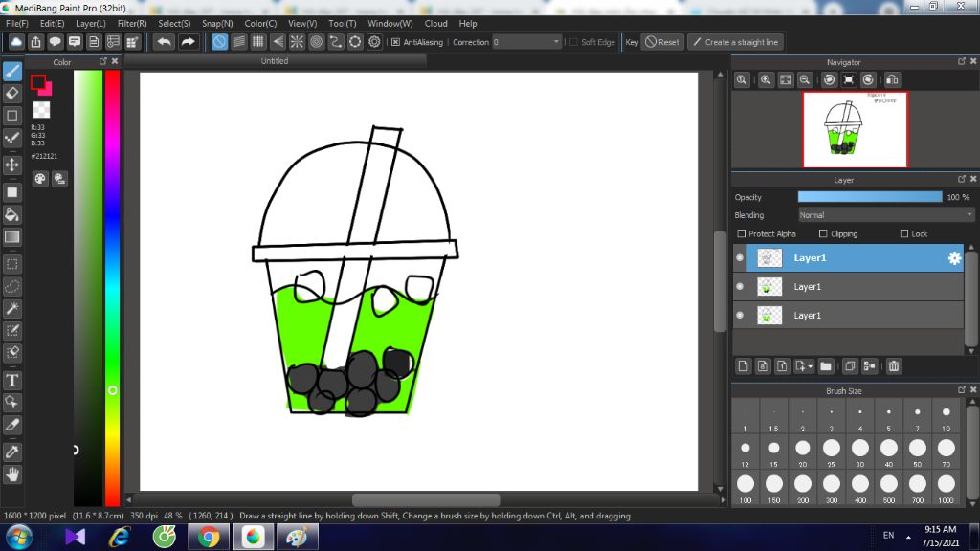Tick the Clipping checkbox
The width and height of the screenshot is (980, 551).
click(x=823, y=234)
